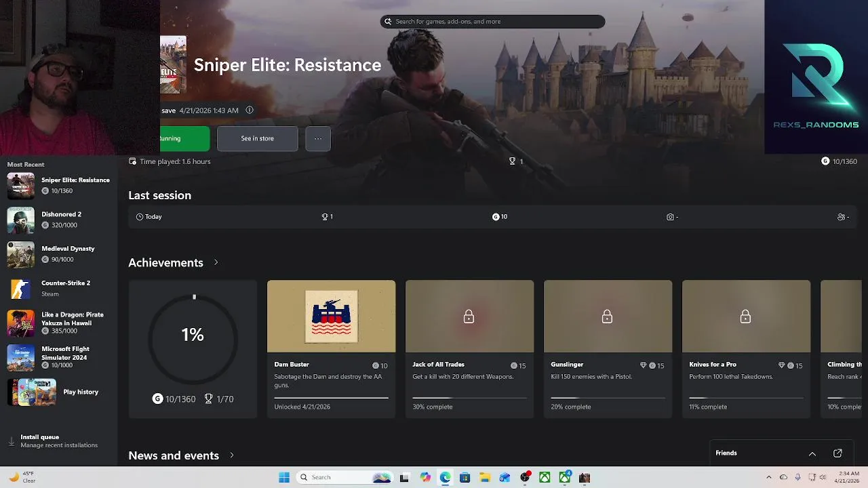Click the trophy icon in Last session row
This screenshot has height=488, width=868.
[x=325, y=217]
